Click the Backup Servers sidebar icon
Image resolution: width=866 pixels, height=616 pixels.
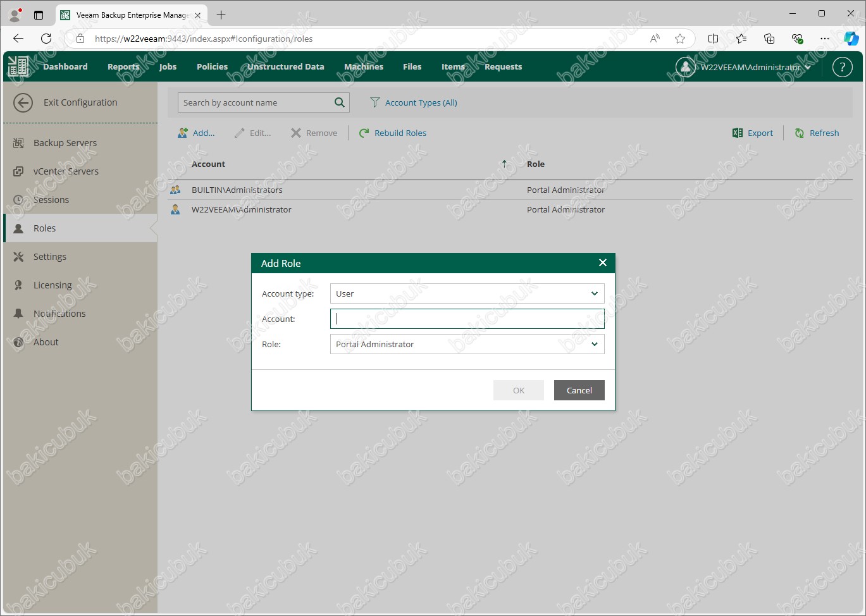[18, 143]
